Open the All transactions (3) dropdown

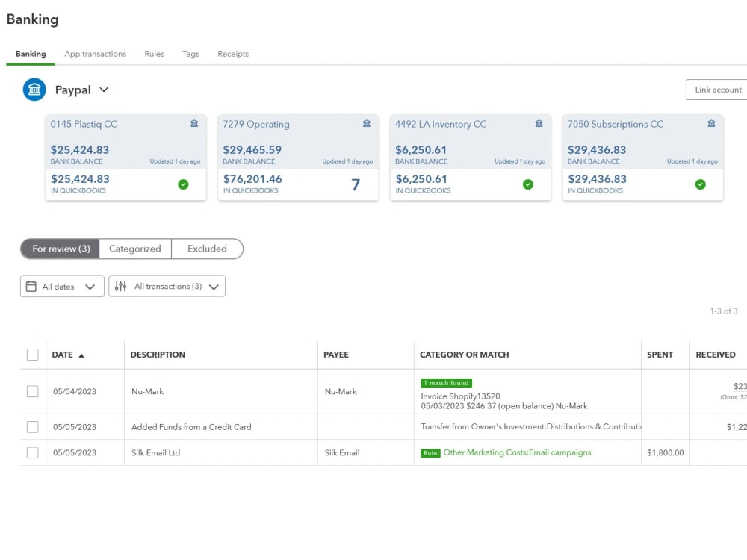(167, 286)
